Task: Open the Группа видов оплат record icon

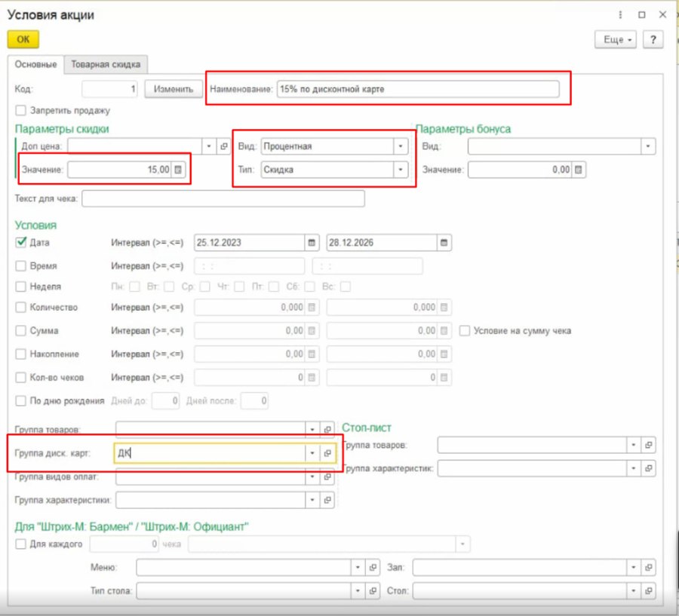Action: [327, 477]
